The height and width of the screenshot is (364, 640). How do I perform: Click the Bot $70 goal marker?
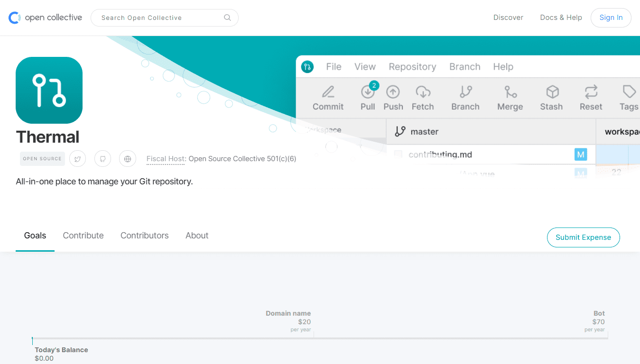[594, 321]
